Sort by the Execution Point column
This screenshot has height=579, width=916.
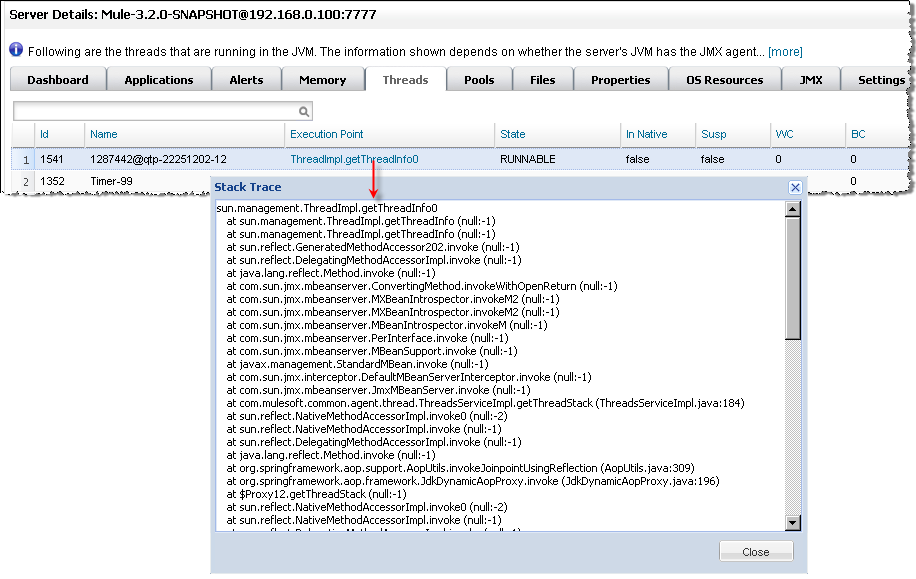[327, 134]
